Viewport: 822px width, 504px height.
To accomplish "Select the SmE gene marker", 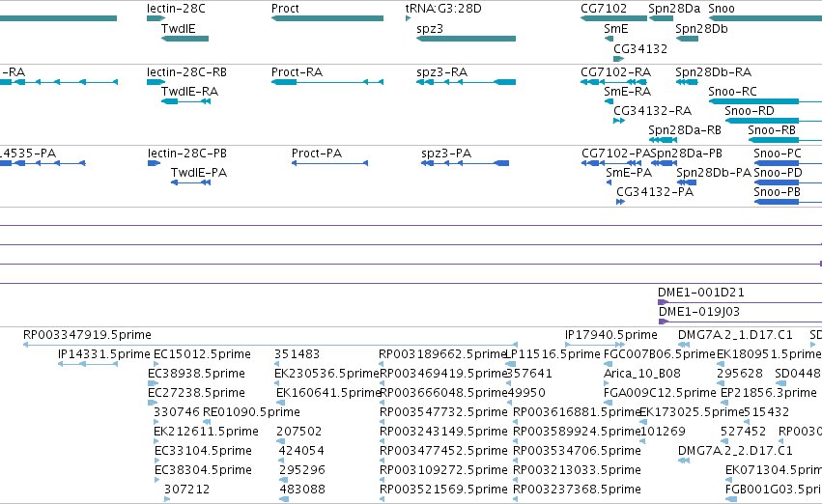I will 609,39.
